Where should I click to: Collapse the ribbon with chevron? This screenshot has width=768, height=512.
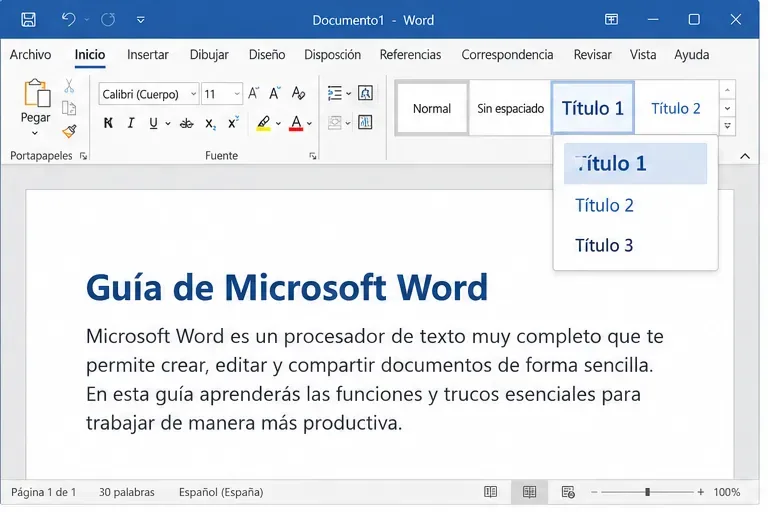click(x=745, y=156)
